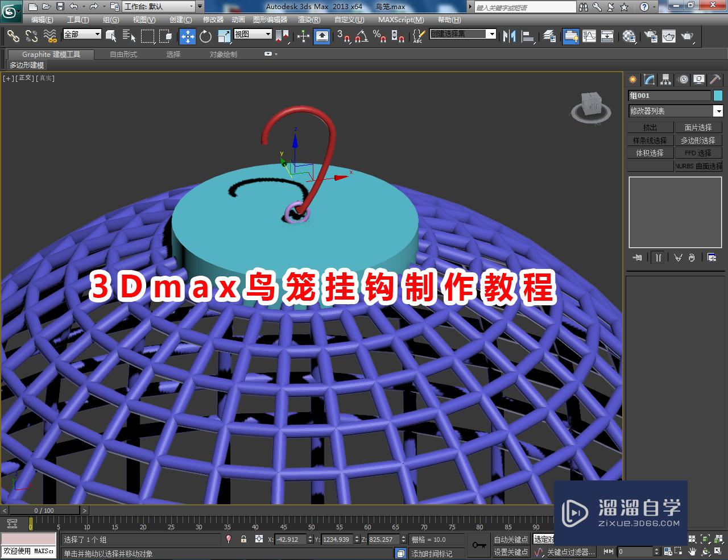Click the 多边形选择 button
This screenshot has width=728, height=560.
[x=698, y=140]
